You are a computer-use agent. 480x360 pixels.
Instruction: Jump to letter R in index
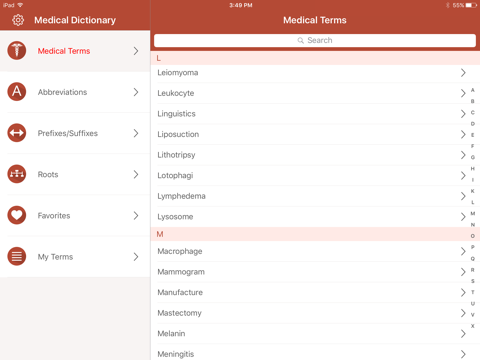472,270
